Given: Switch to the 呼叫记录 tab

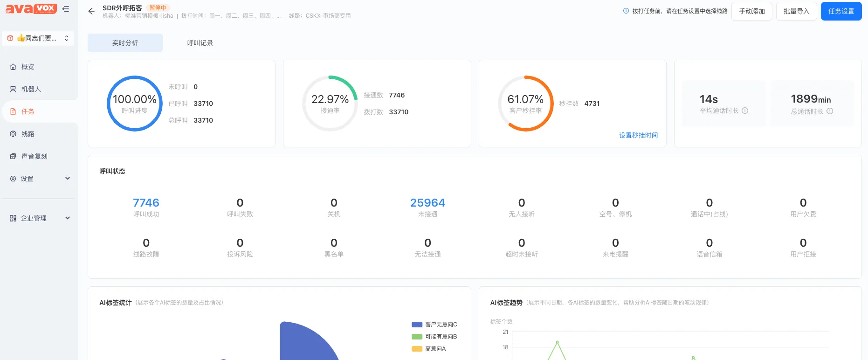Looking at the screenshot, I should (x=200, y=43).
